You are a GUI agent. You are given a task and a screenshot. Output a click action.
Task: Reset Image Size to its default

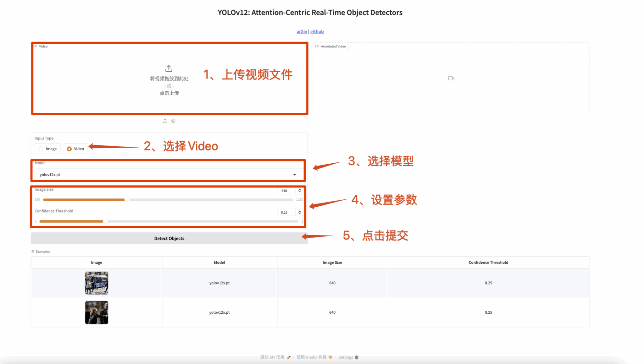coord(300,190)
